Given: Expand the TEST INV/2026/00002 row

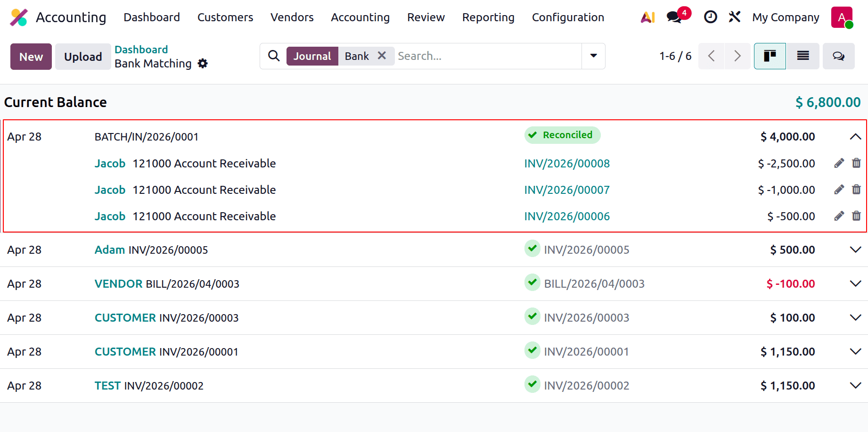Looking at the screenshot, I should click(855, 386).
